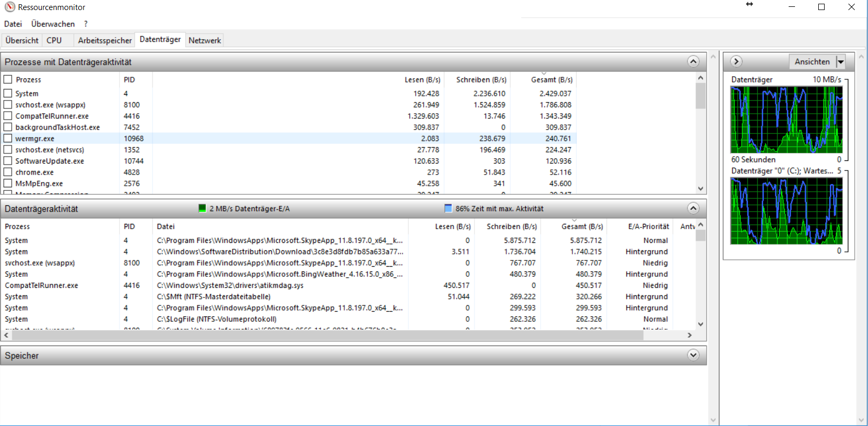Image resolution: width=868 pixels, height=426 pixels.
Task: Sort processes by Schreiben (B/s) column
Action: [x=481, y=79]
